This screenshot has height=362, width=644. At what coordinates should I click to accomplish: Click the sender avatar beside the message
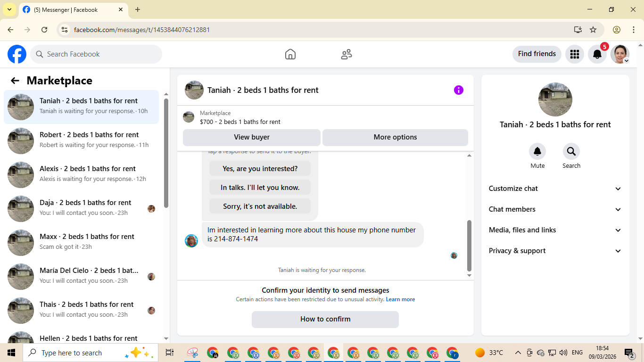[191, 241]
